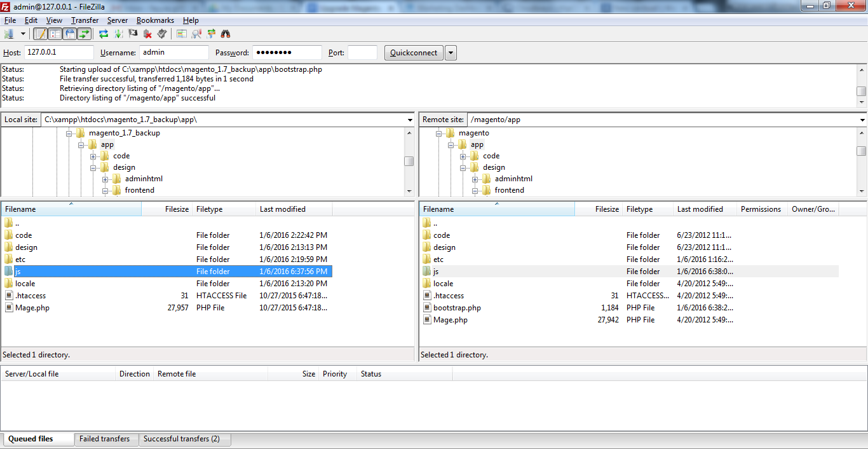Toggle synchronized browsing arrows icon
The width and height of the screenshot is (868, 449).
211,34
